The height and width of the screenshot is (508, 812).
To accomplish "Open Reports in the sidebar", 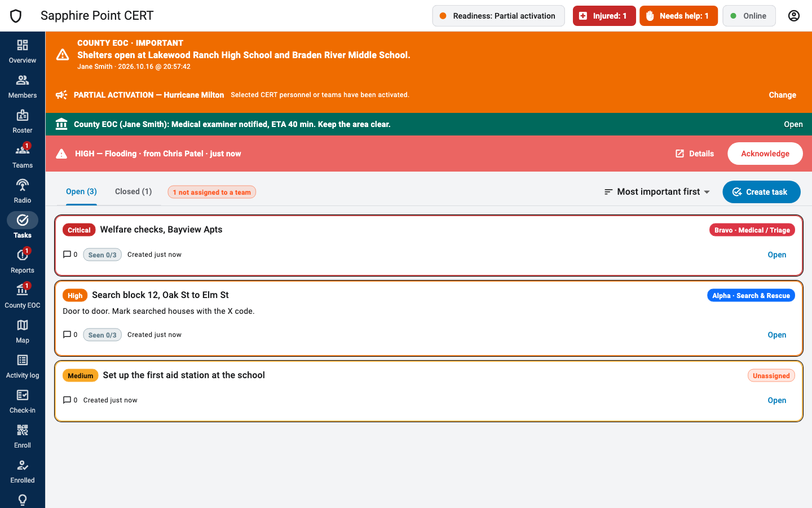I will pyautogui.click(x=23, y=261).
